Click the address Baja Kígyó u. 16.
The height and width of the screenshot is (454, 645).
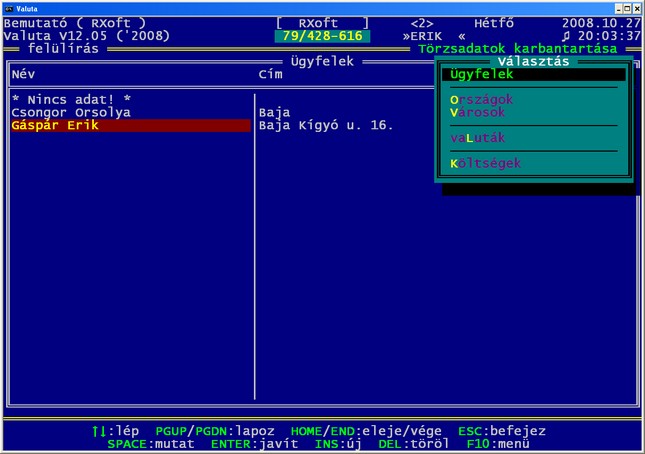[325, 126]
